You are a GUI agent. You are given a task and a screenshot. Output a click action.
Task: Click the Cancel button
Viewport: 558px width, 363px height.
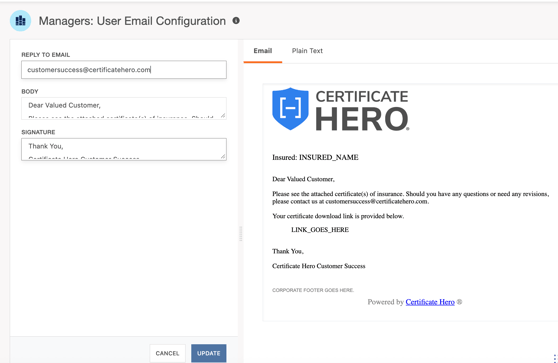click(167, 353)
